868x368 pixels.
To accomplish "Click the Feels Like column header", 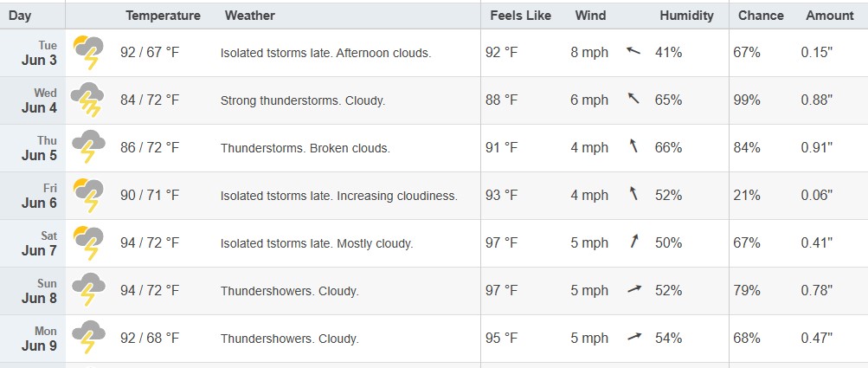I will pyautogui.click(x=520, y=16).
